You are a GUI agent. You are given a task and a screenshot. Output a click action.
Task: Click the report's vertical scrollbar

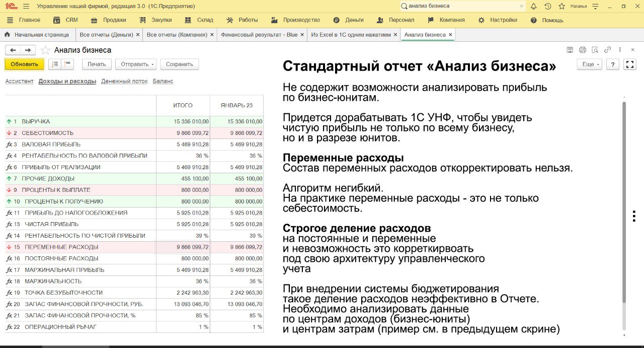pyautogui.click(x=624, y=201)
